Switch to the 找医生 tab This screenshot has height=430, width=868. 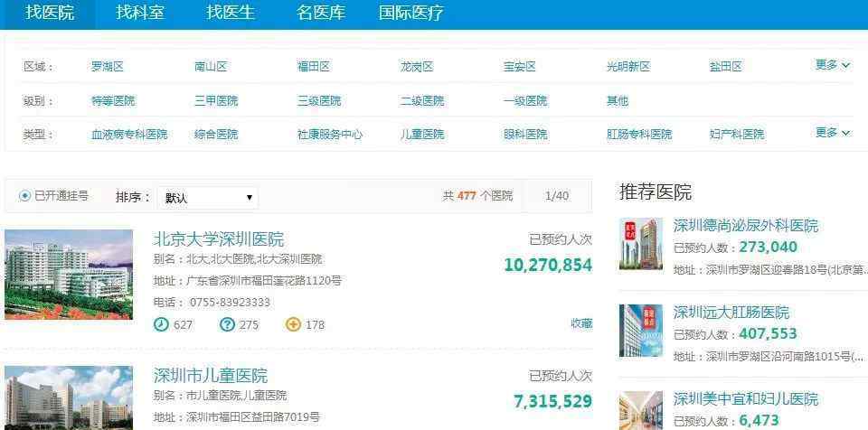(231, 13)
